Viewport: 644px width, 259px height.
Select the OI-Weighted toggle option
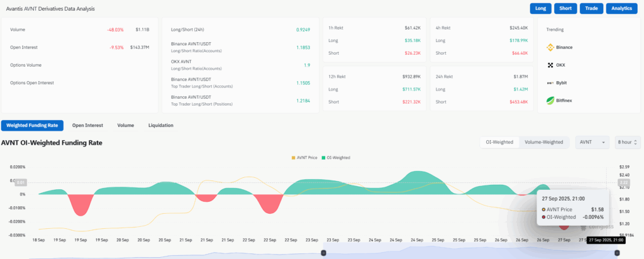point(499,142)
